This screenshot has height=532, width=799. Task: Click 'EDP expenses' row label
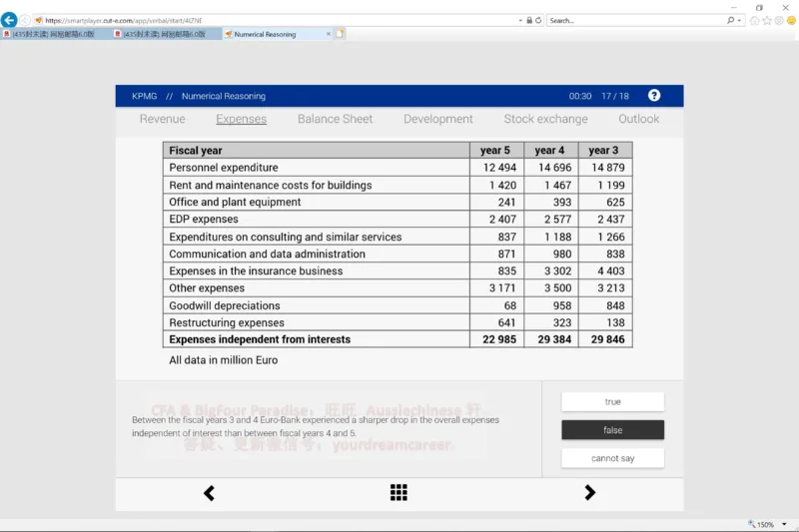click(204, 219)
